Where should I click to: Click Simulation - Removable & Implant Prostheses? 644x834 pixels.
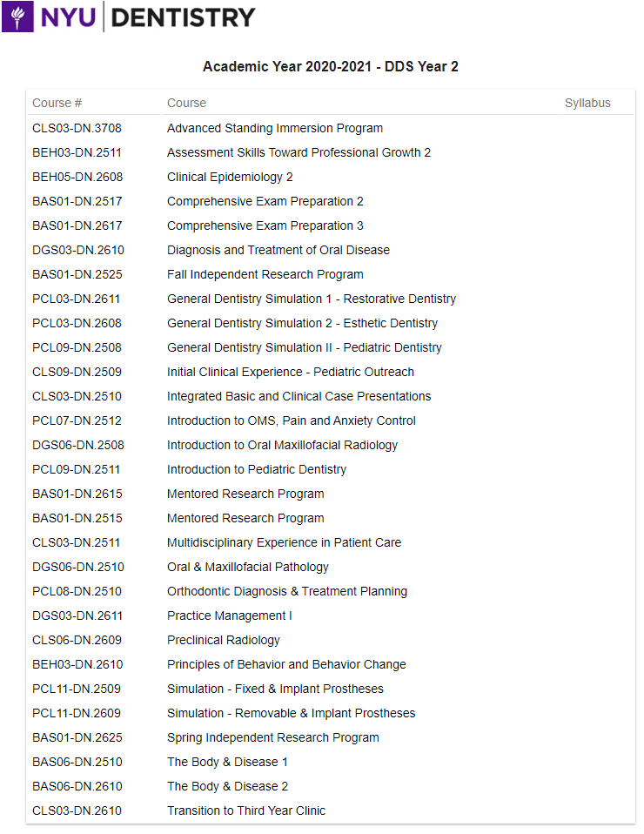(291, 713)
